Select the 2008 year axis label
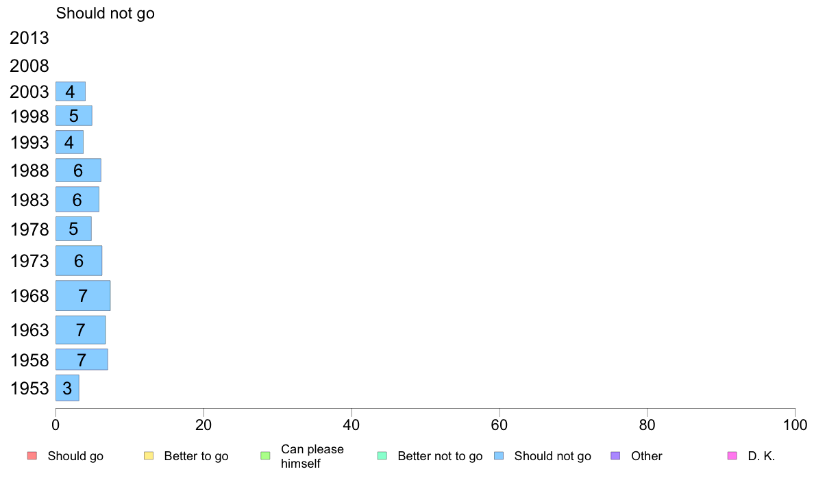 click(29, 66)
